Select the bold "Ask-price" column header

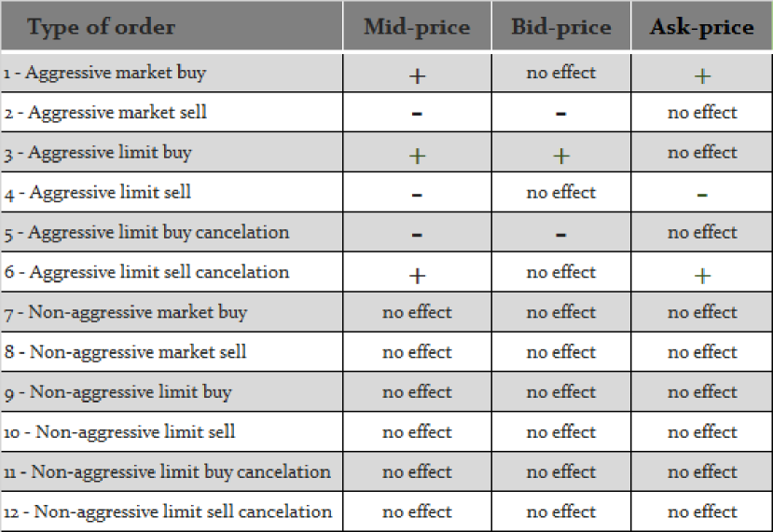coord(702,27)
